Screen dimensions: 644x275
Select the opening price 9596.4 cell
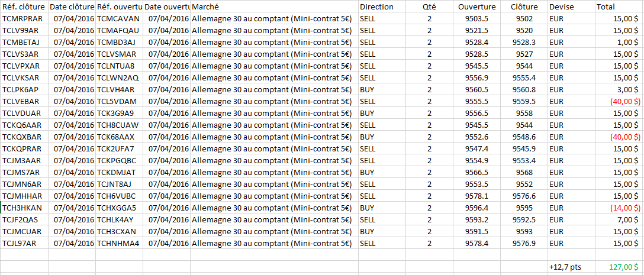point(476,208)
